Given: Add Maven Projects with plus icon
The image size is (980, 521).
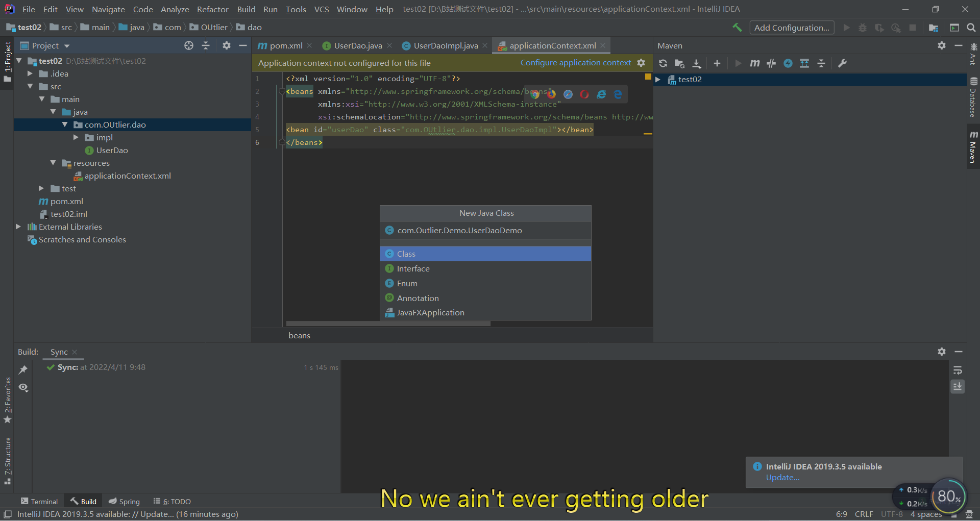Looking at the screenshot, I should tap(717, 63).
